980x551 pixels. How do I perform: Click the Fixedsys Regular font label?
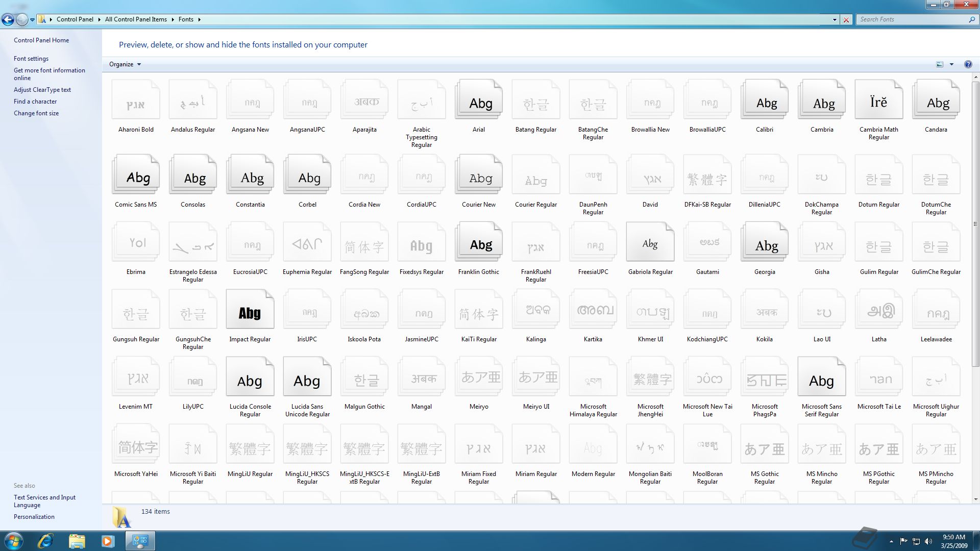tap(422, 272)
